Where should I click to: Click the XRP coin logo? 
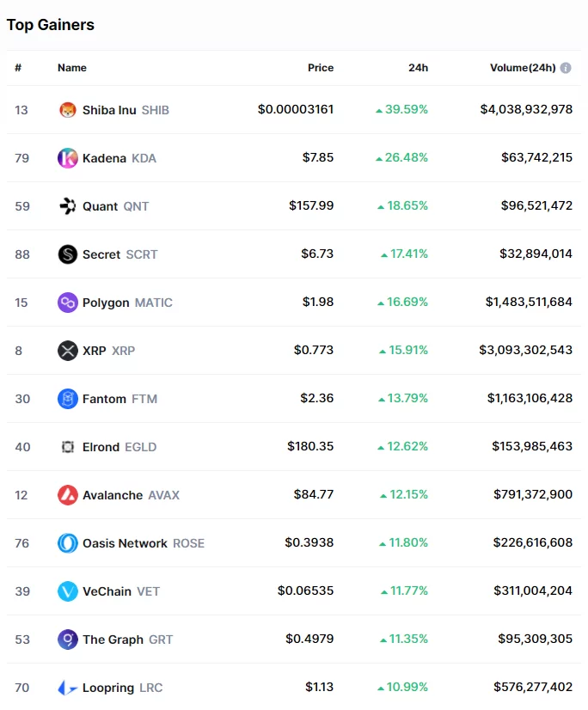point(67,351)
